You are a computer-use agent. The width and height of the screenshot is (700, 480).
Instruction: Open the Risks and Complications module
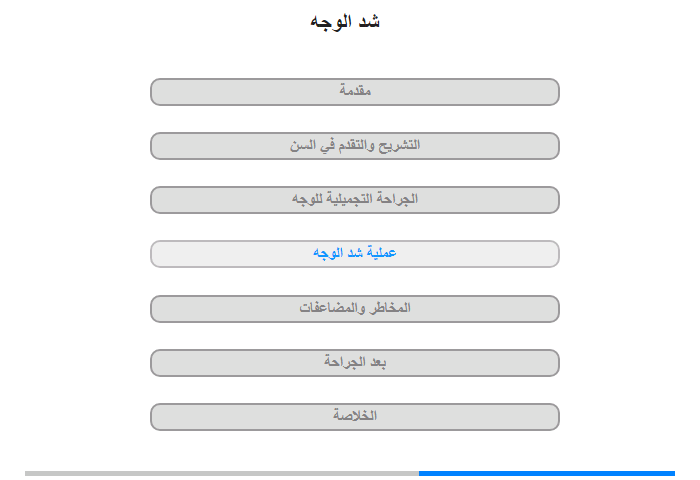click(x=354, y=309)
